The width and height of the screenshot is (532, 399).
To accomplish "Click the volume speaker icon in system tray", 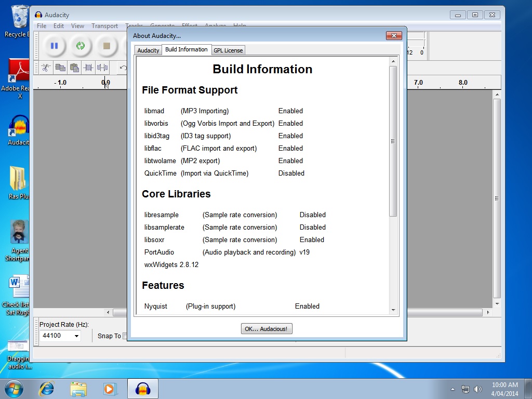I will [x=478, y=389].
